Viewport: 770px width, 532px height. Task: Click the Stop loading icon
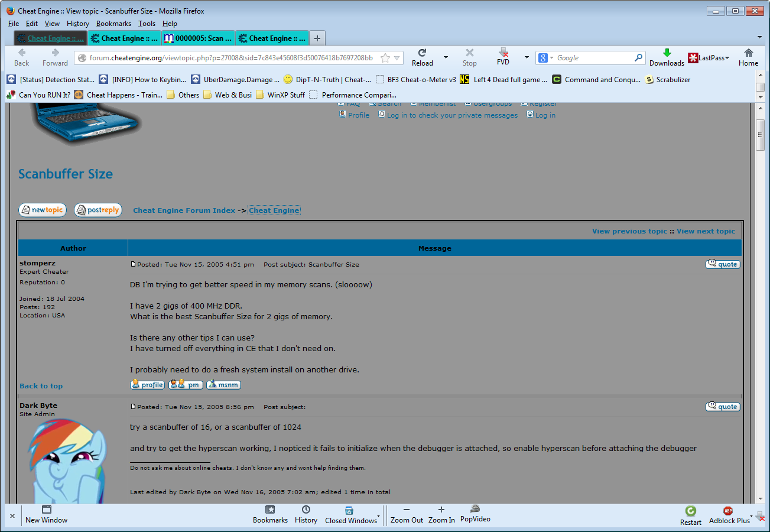coord(469,57)
